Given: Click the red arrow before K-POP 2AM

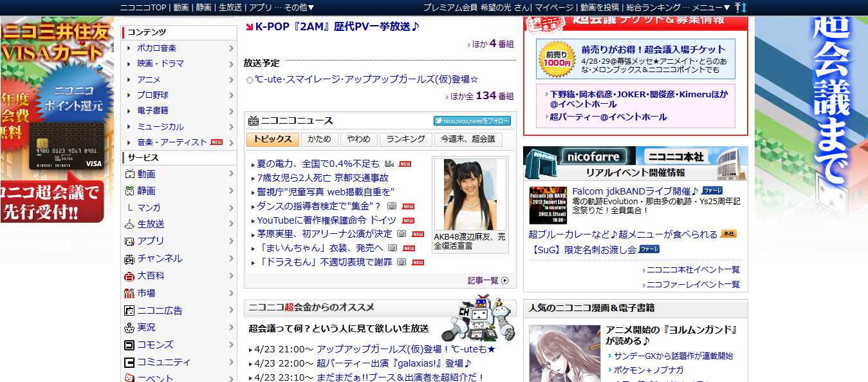Looking at the screenshot, I should coord(250,27).
